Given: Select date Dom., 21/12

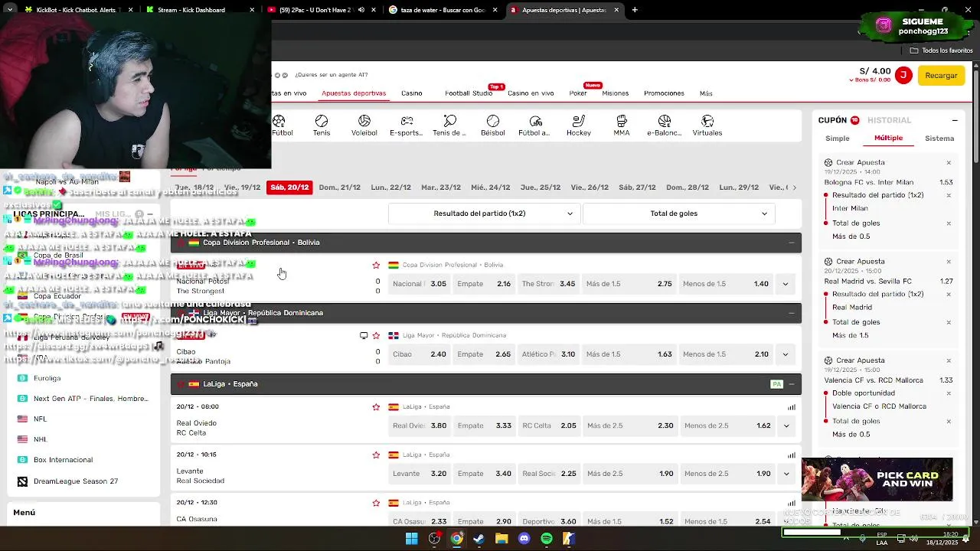Looking at the screenshot, I should 340,187.
